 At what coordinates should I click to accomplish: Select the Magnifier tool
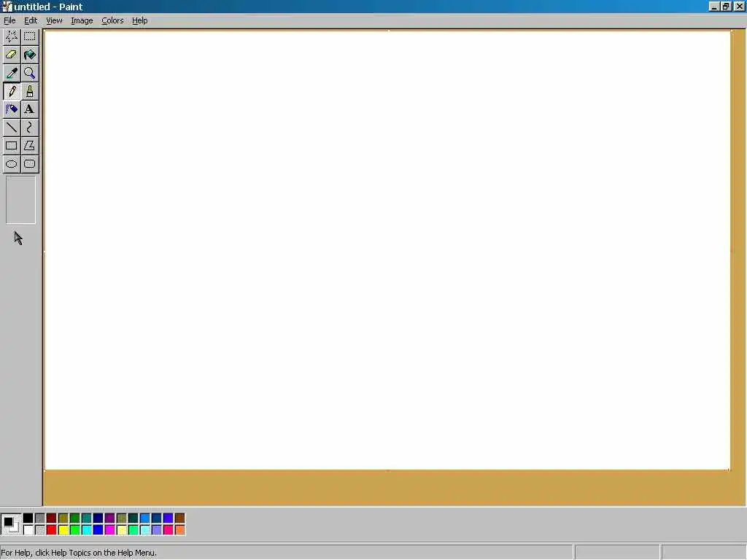pos(29,73)
